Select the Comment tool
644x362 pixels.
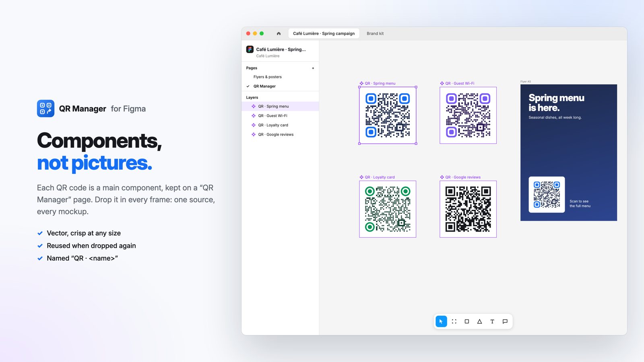(505, 321)
